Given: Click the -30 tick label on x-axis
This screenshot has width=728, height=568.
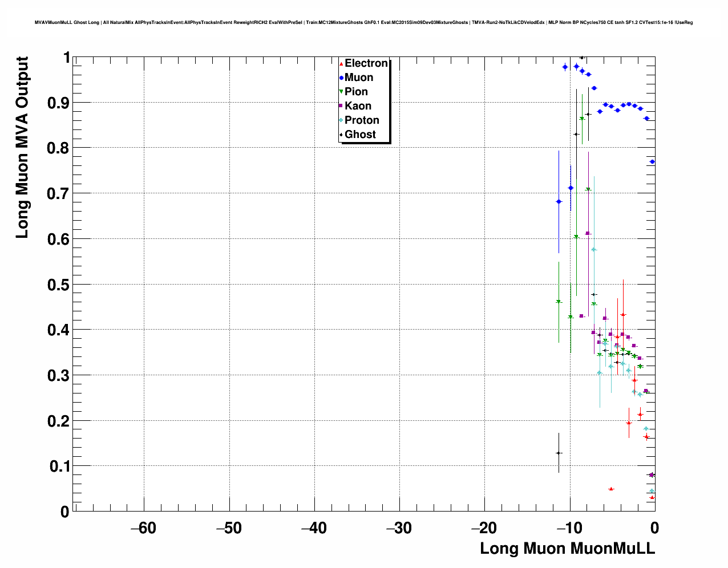Looking at the screenshot, I should [399, 528].
